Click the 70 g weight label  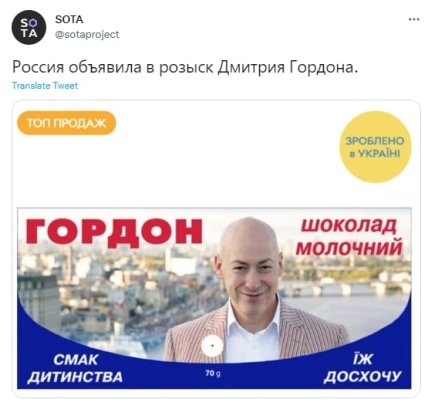click(213, 373)
